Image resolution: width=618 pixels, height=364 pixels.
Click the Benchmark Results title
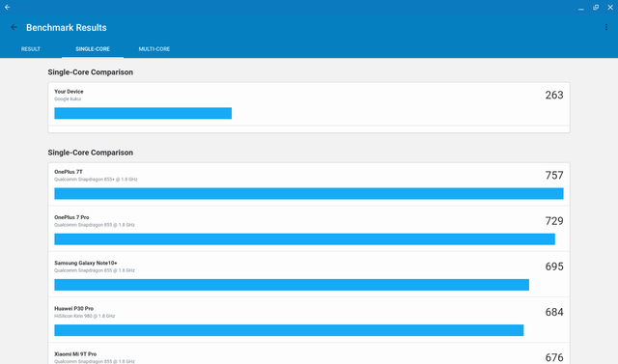point(67,28)
